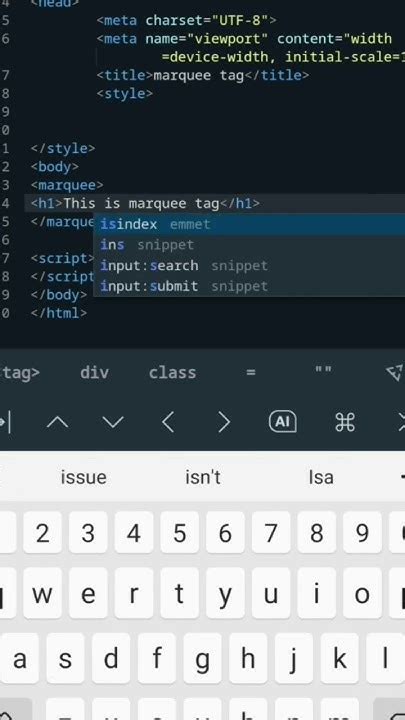Move cursor left with the left chevron
This screenshot has height=720, width=405.
coord(168,422)
